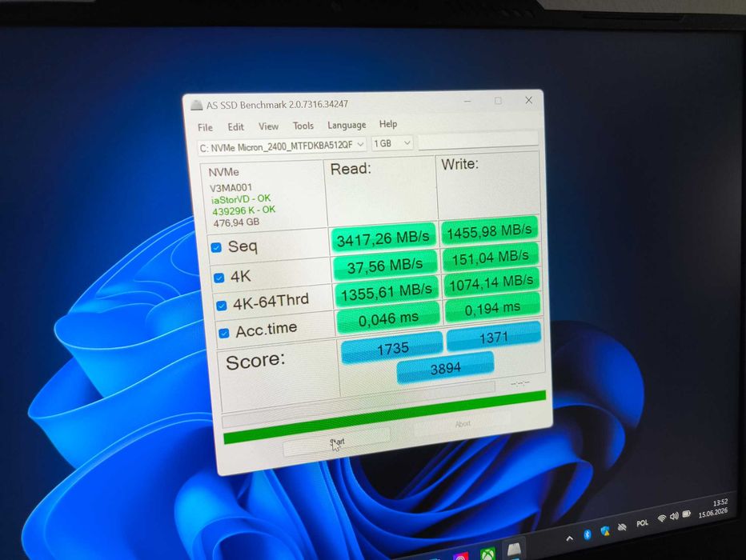Image resolution: width=746 pixels, height=560 pixels.
Task: Expand the 1 GB test size dropdown
Action: 392,143
